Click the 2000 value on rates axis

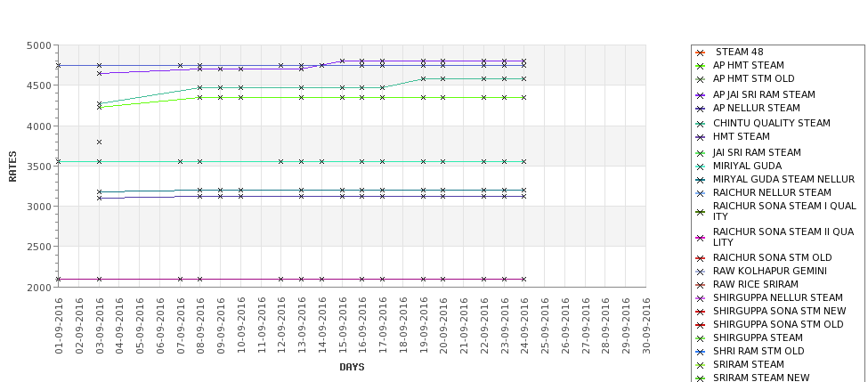[x=39, y=288]
